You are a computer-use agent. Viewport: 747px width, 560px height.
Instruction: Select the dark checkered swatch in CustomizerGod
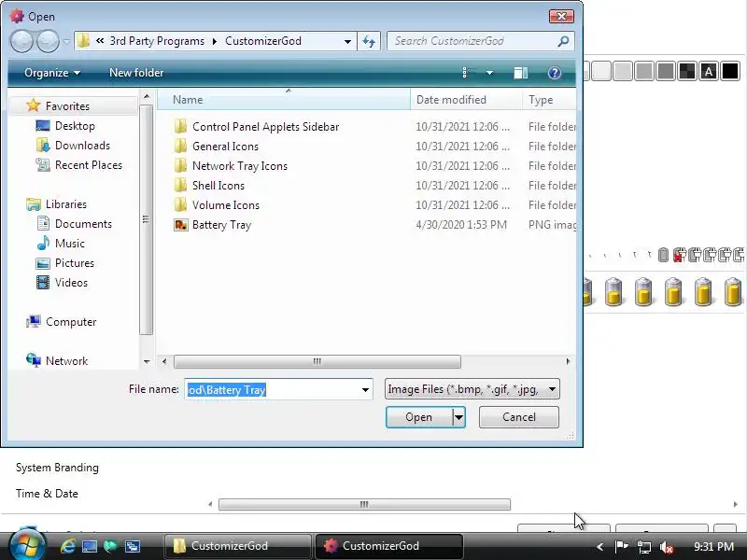click(x=687, y=72)
